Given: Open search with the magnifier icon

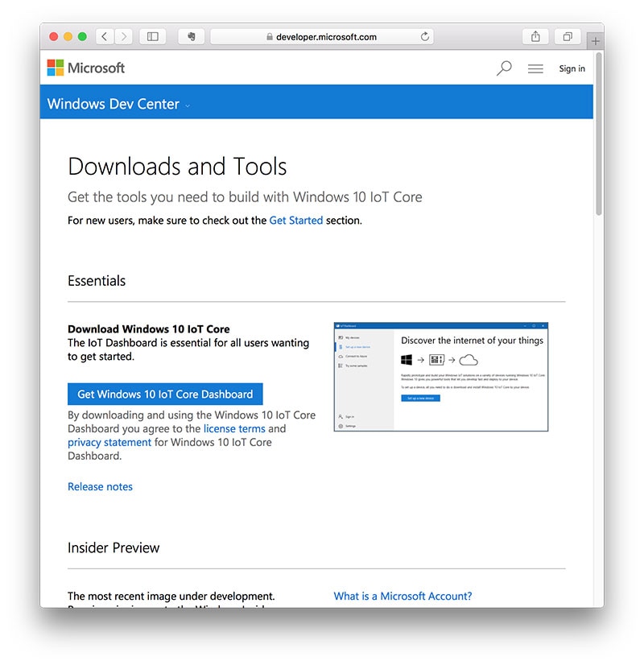Looking at the screenshot, I should 503,69.
